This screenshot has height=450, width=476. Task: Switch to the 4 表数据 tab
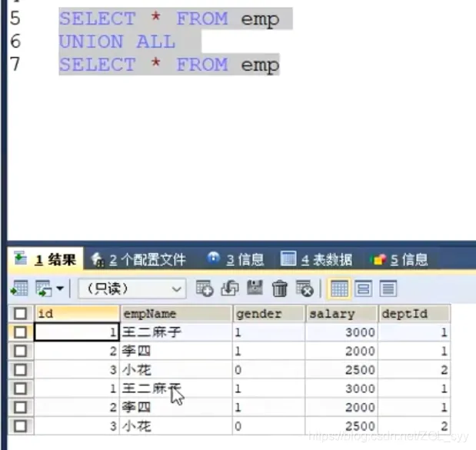point(316,260)
